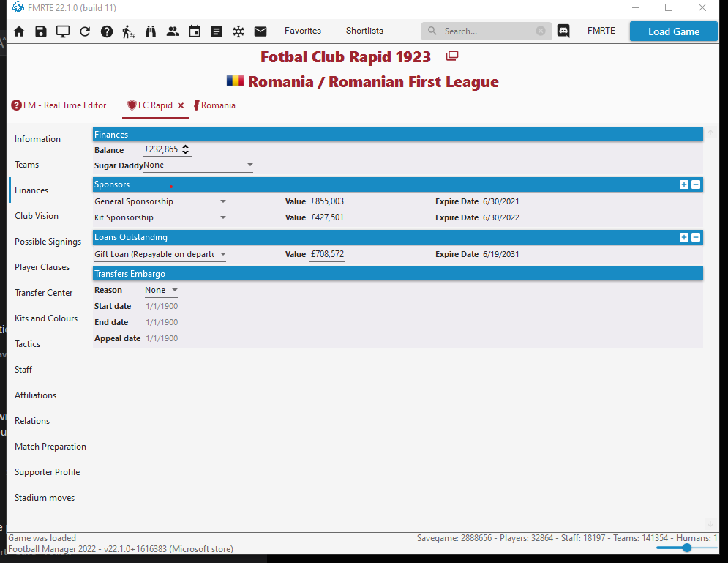This screenshot has width=728, height=563.
Task: Click the Load Game button
Action: pyautogui.click(x=674, y=31)
